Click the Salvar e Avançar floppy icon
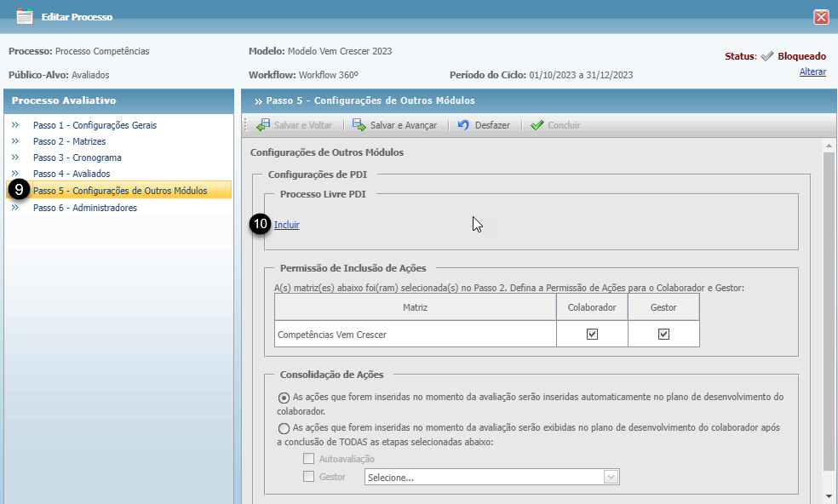The image size is (838, 504). 359,125
